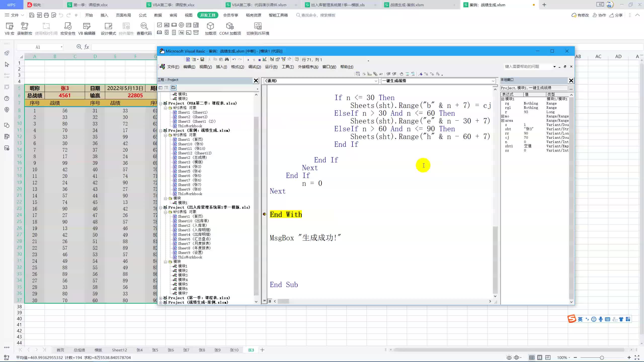Stop execution with the Reset square icon

[x=259, y=60]
